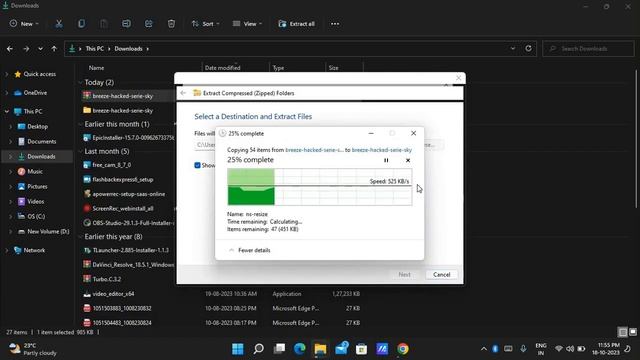
Task: Click the Rename icon in toolbar
Action: coord(126,24)
